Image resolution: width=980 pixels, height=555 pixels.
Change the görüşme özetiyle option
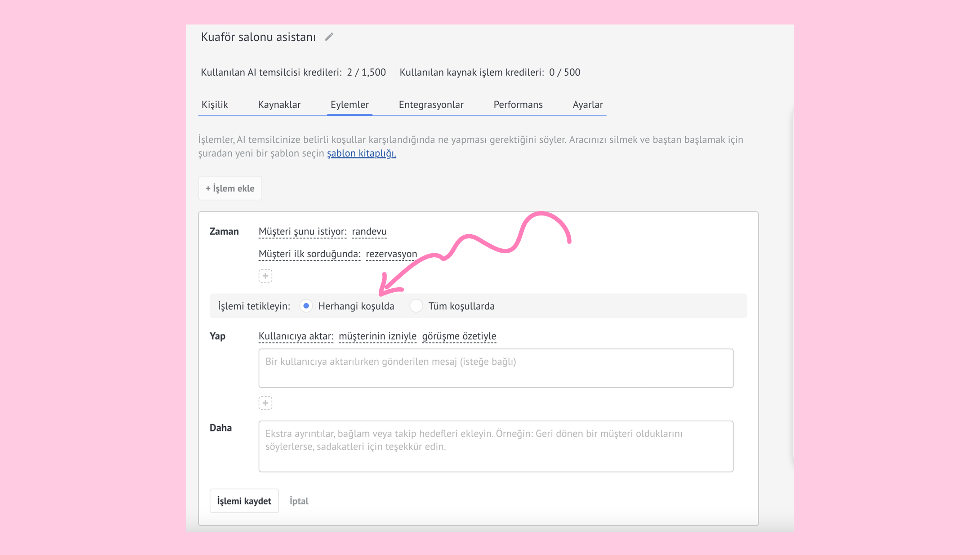coord(459,336)
